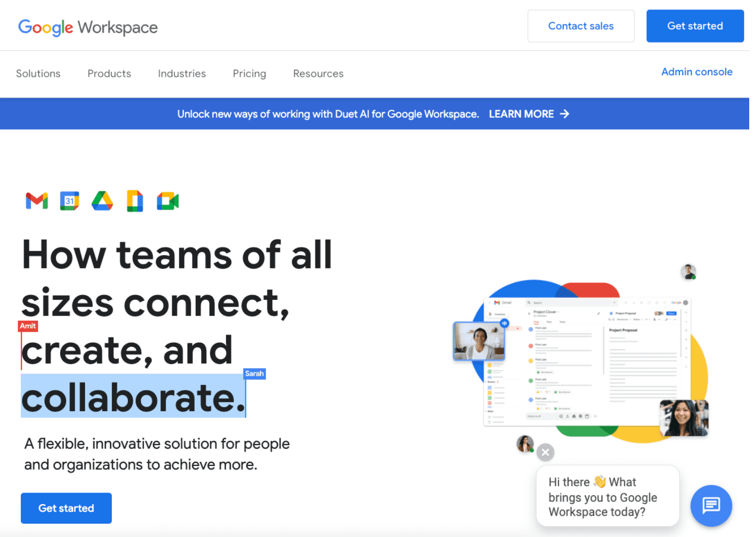
Task: Click the arrow next to LEARN MORE
Action: tap(564, 114)
